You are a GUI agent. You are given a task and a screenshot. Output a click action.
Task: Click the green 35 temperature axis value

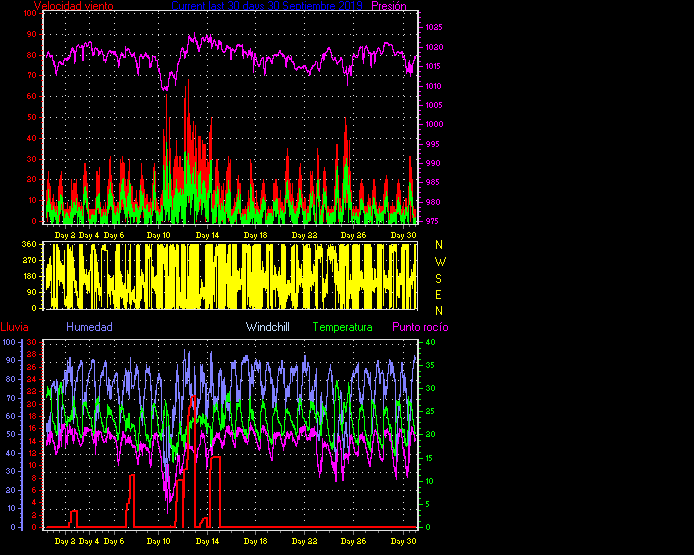[x=430, y=366]
